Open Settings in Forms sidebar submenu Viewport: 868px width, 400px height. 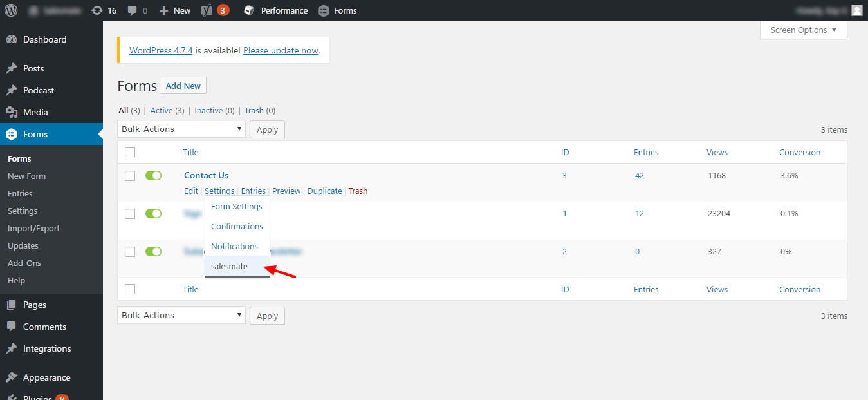[23, 211]
